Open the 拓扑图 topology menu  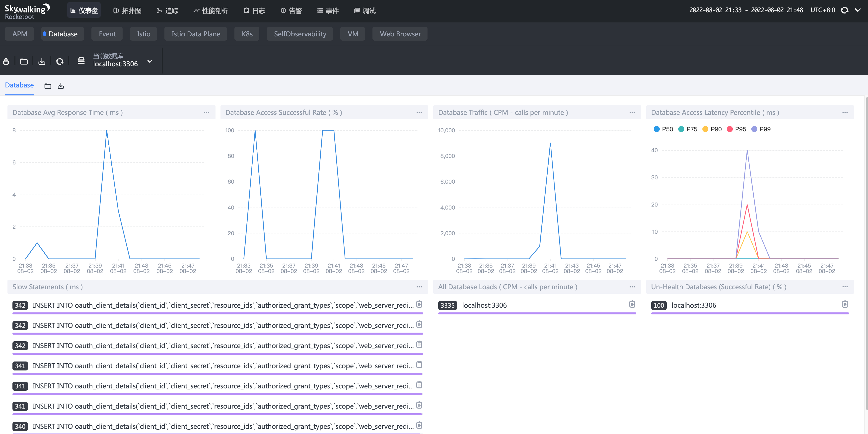point(127,10)
